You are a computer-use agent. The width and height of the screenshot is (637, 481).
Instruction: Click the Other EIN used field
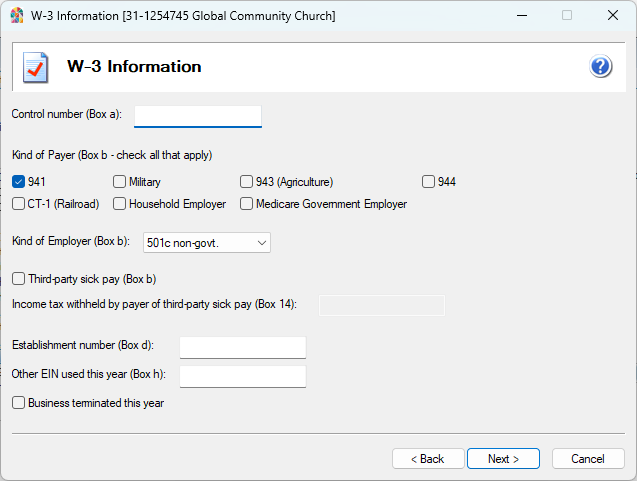[242, 376]
